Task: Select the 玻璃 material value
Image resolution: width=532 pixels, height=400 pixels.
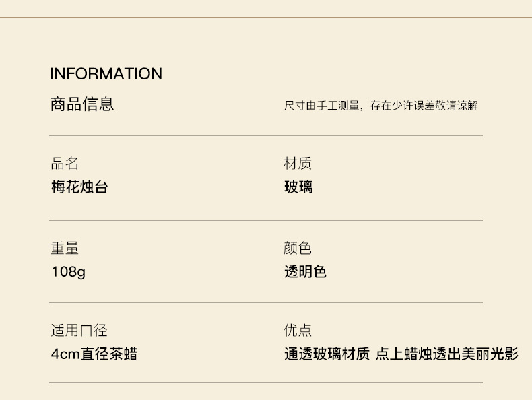Action: click(x=298, y=187)
